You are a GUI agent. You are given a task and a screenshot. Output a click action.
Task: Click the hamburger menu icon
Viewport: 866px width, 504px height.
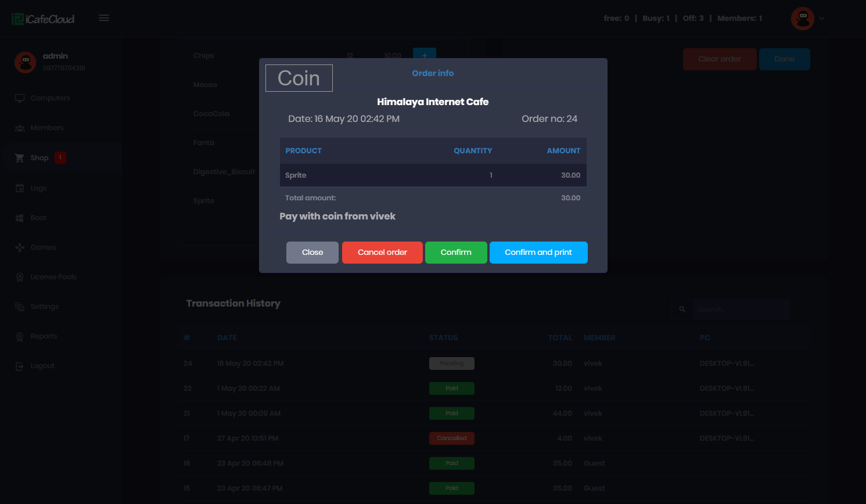[104, 18]
